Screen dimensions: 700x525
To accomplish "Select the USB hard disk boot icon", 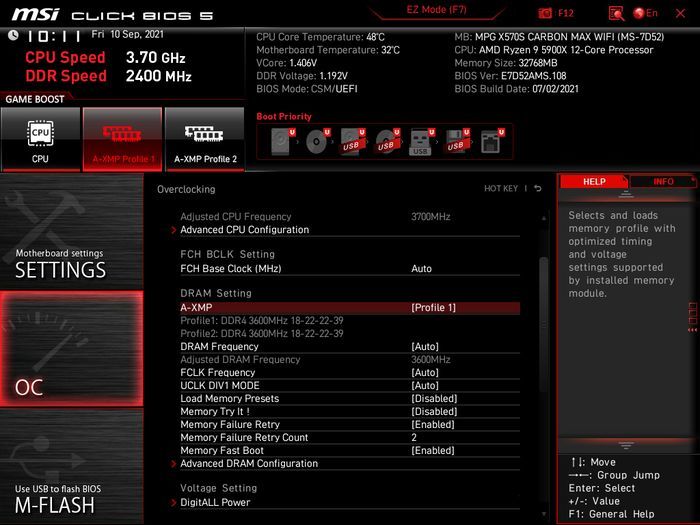I will click(x=353, y=142).
